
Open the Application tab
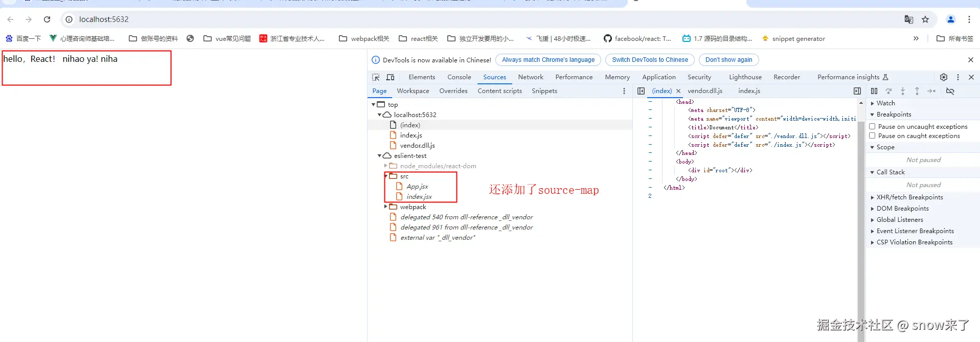click(x=659, y=77)
